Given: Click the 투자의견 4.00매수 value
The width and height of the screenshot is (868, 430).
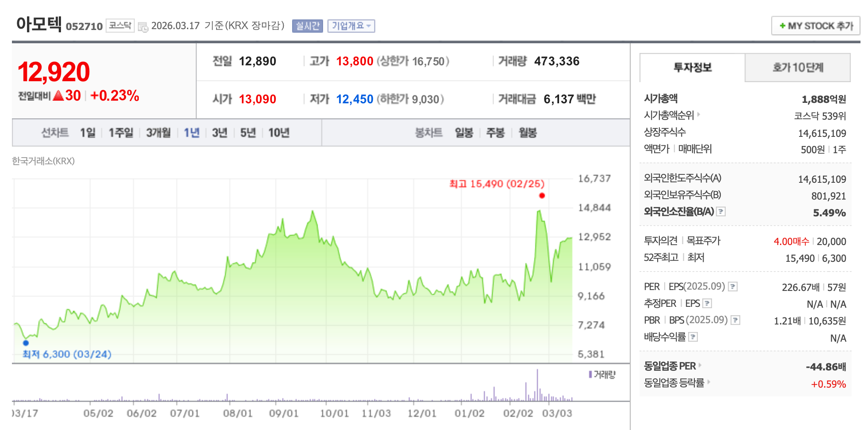Looking at the screenshot, I should 791,241.
